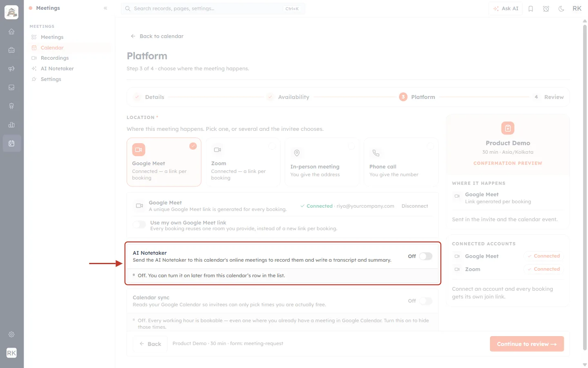Open the calendar icon in left rail
588x368 pixels.
coord(11,144)
